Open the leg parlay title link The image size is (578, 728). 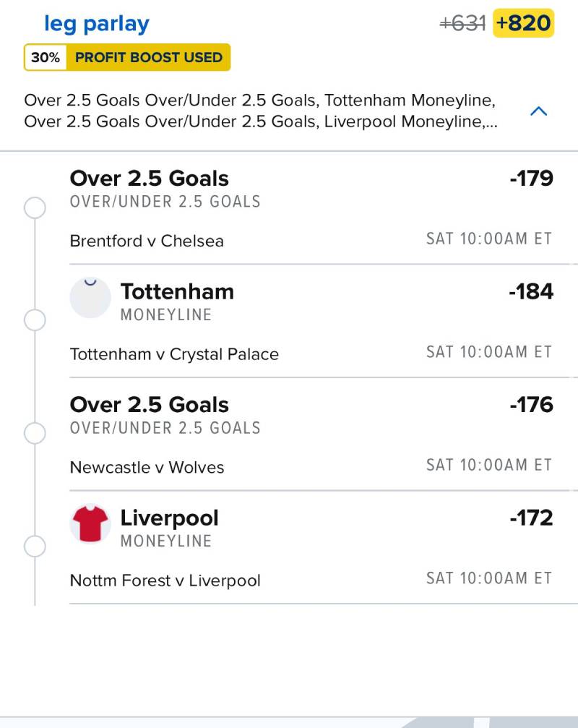(97, 24)
